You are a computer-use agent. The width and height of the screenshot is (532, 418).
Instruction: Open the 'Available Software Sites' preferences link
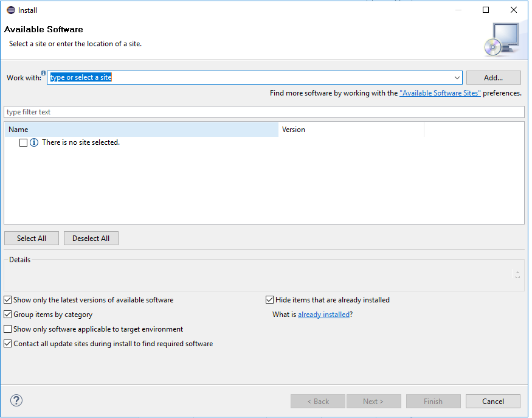(440, 93)
